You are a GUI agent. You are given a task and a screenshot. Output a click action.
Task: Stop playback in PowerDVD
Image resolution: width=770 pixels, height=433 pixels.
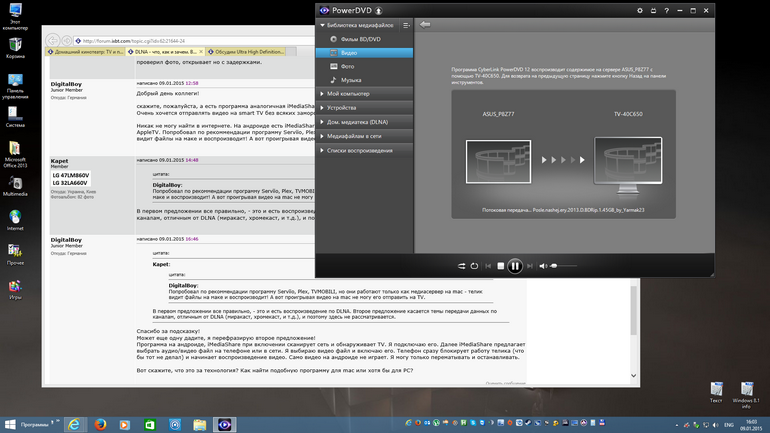(x=500, y=266)
